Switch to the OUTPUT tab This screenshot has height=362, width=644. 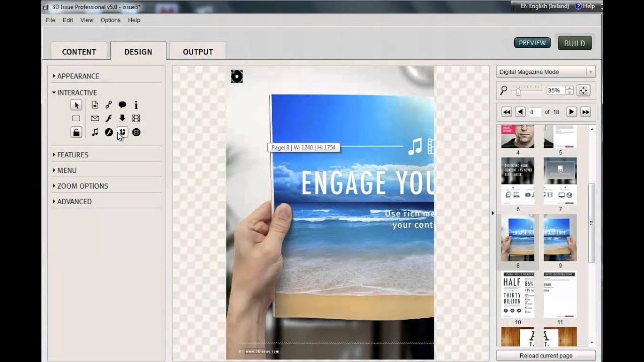198,52
